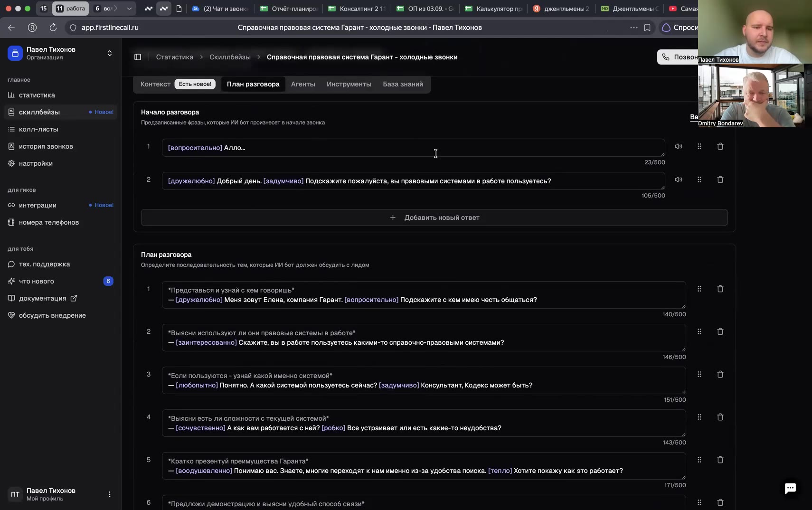Open история звонков in the sidebar
Image resolution: width=812 pixels, height=510 pixels.
click(x=60, y=146)
